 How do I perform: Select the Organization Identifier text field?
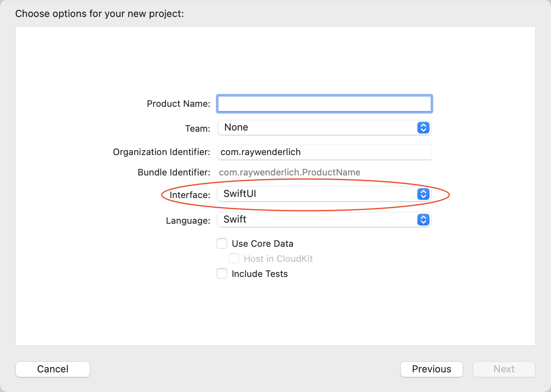[324, 152]
